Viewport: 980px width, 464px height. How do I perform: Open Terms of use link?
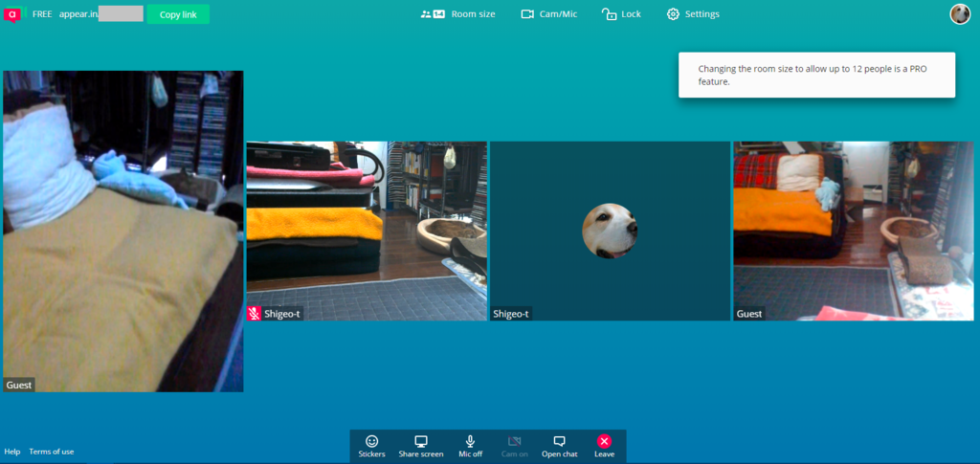[x=52, y=452]
